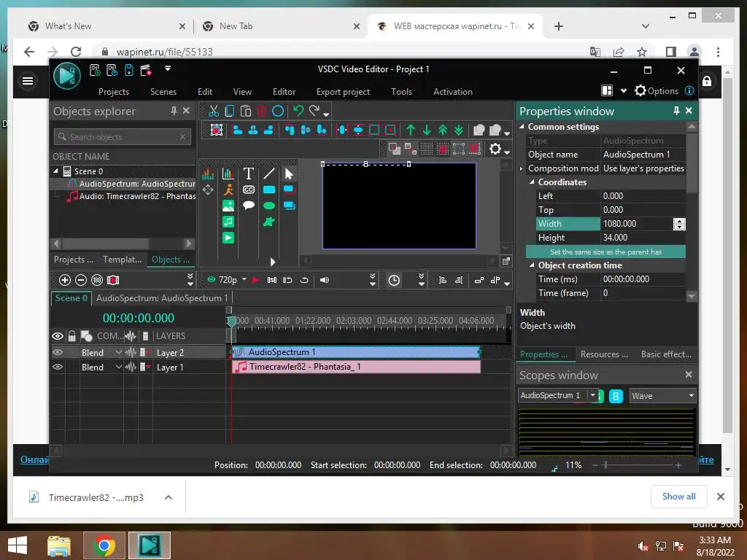
Task: Click the clock icon in the timeline toolbar
Action: tap(394, 280)
